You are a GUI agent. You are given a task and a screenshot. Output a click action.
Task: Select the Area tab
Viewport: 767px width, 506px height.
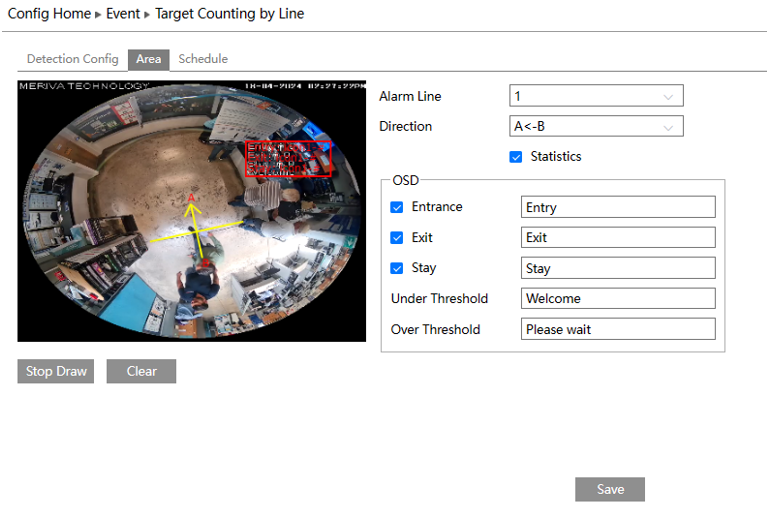click(x=149, y=60)
